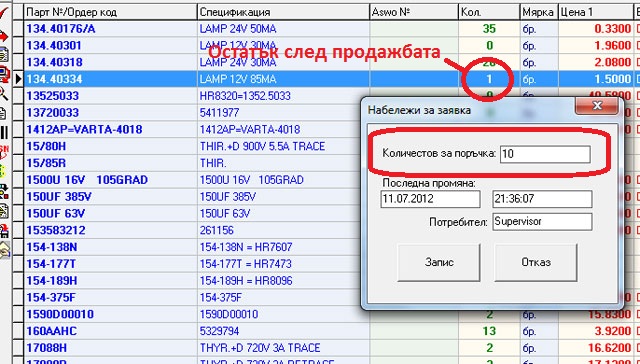The width and height of the screenshot is (640, 364).
Task: Select part number 17088H
Action: point(47,348)
